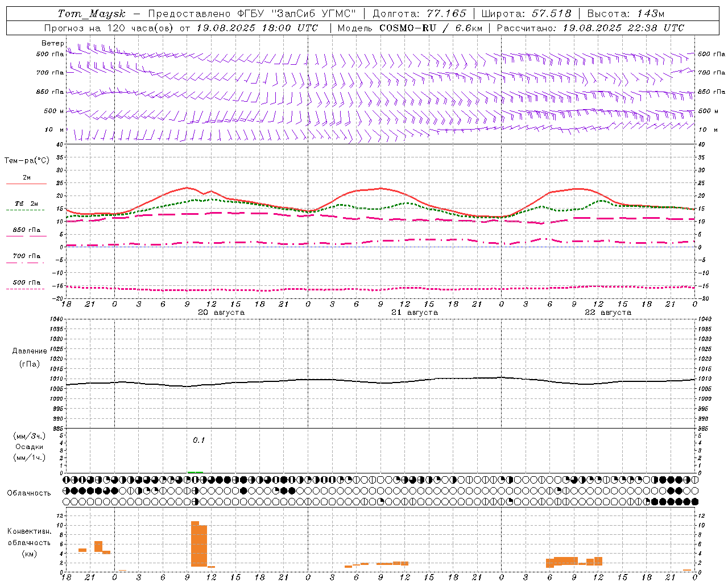The height and width of the screenshot is (582, 728).
Task: Click the elevation text "Высота: 143м"
Action: pyautogui.click(x=626, y=14)
